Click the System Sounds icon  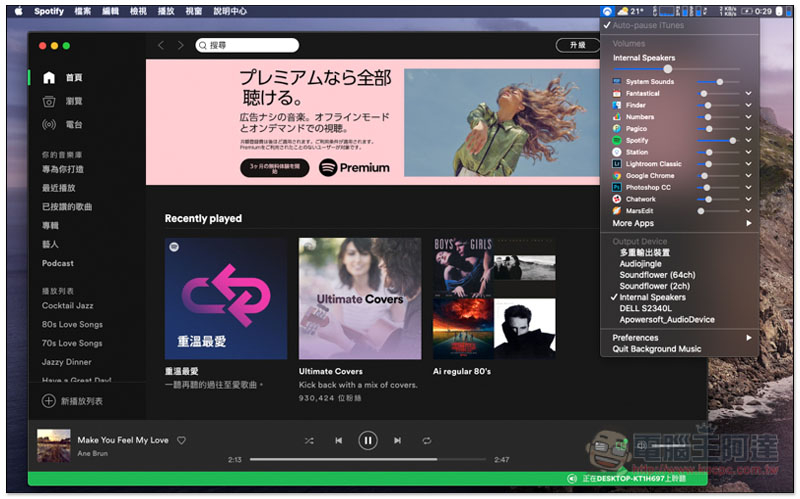tap(617, 82)
